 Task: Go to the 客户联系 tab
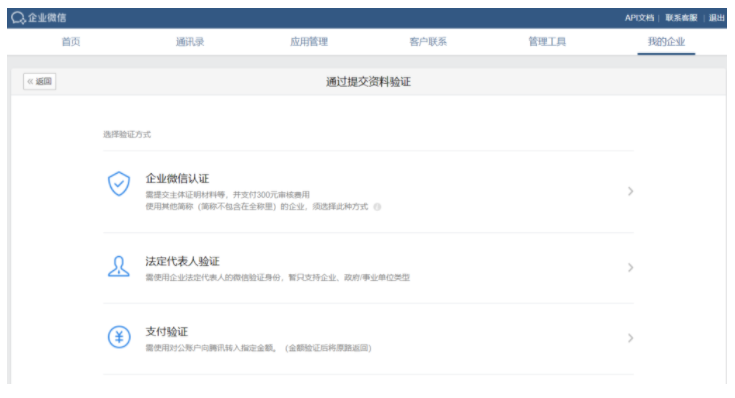pos(428,42)
